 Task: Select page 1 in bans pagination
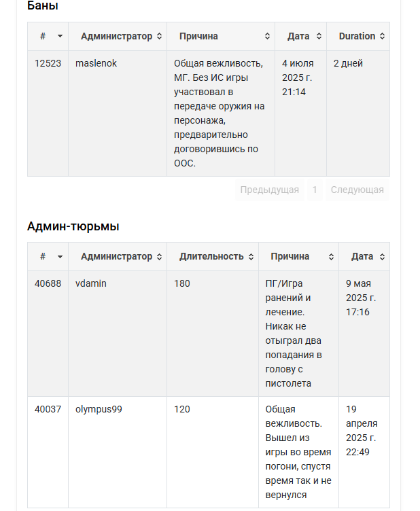tap(315, 190)
